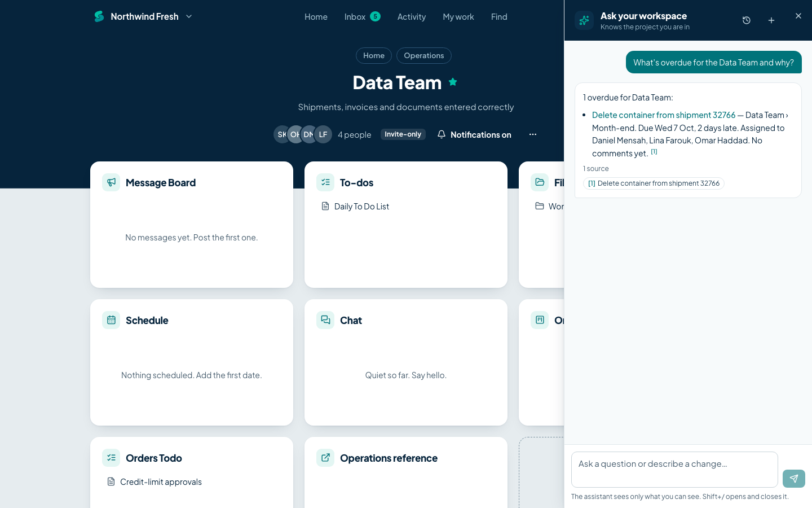
Task: Start a new chat with plus icon
Action: [771, 20]
